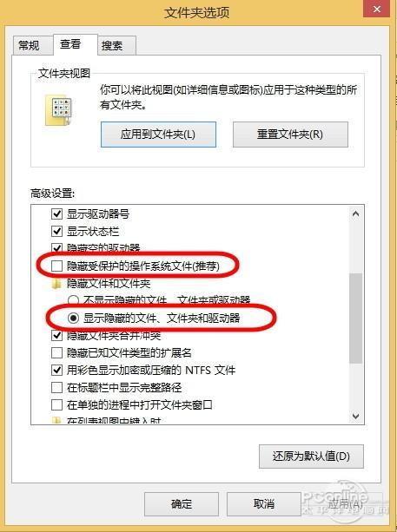397x532 pixels.
Task: Click the advanced settings scrollbar thumb
Action: 355,319
